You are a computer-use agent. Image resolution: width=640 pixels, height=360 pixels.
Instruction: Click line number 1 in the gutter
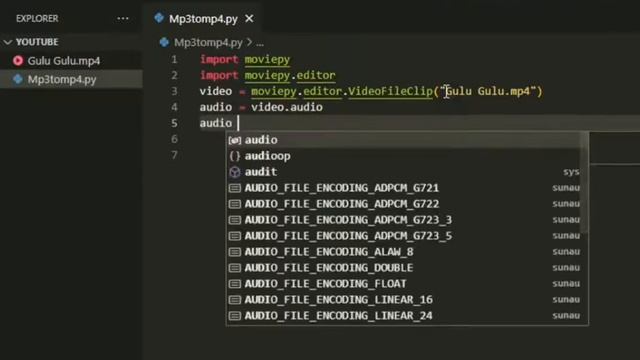[174, 60]
